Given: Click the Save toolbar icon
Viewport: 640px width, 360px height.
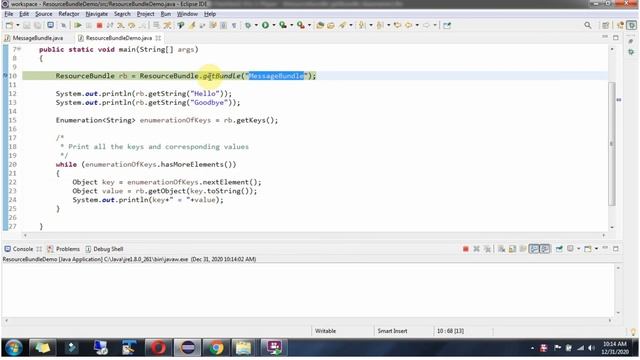Looking at the screenshot, I should click(x=27, y=25).
